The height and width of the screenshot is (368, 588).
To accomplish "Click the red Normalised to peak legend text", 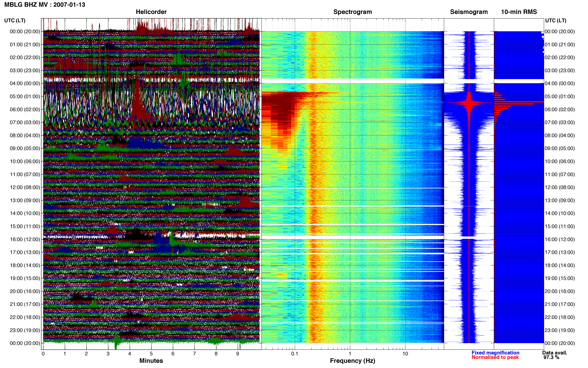I will [x=495, y=358].
